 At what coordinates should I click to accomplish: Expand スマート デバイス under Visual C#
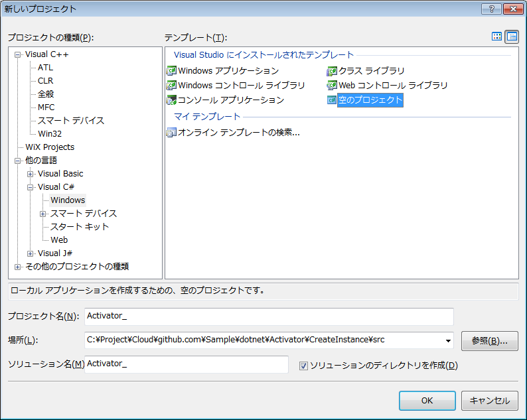42,214
